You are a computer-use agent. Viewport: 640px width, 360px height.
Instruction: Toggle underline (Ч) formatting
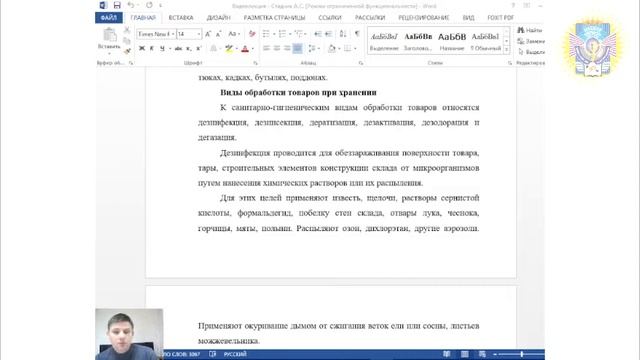162,49
